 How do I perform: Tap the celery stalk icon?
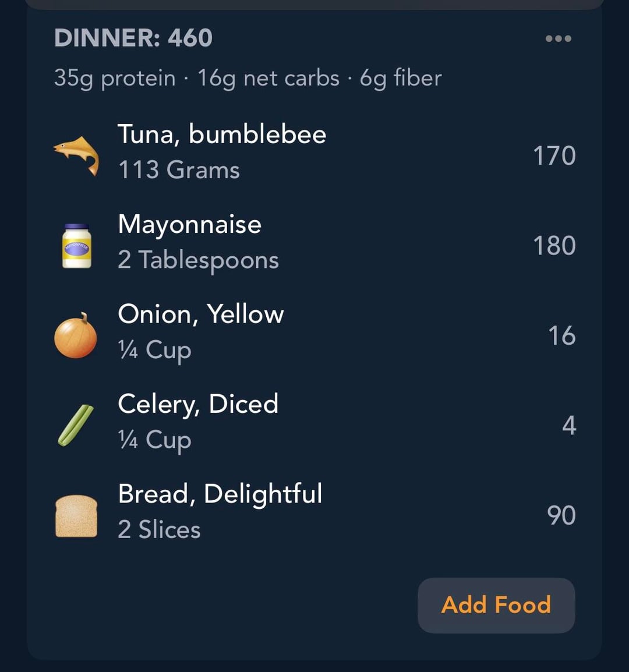click(76, 426)
